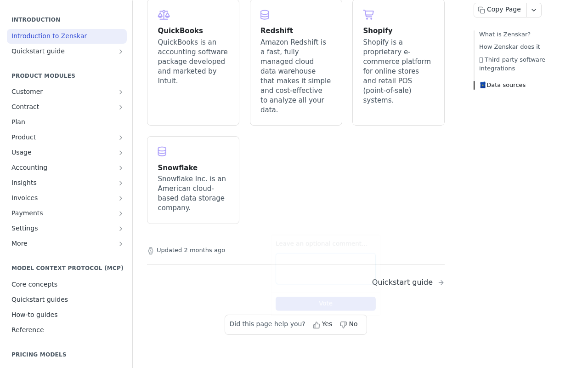The height and width of the screenshot is (368, 588).
Task: Click the Shopify cart icon
Action: 368,15
